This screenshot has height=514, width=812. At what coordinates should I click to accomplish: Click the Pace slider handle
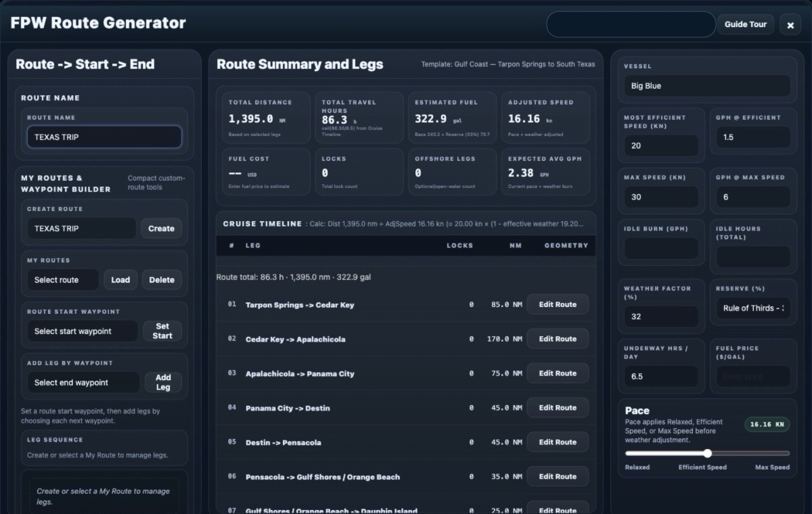pos(708,453)
